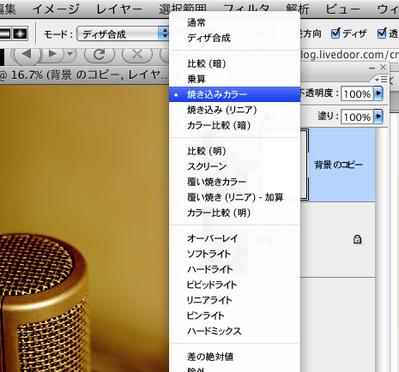Open the 解析 menu
399x372 pixels.
[298, 8]
